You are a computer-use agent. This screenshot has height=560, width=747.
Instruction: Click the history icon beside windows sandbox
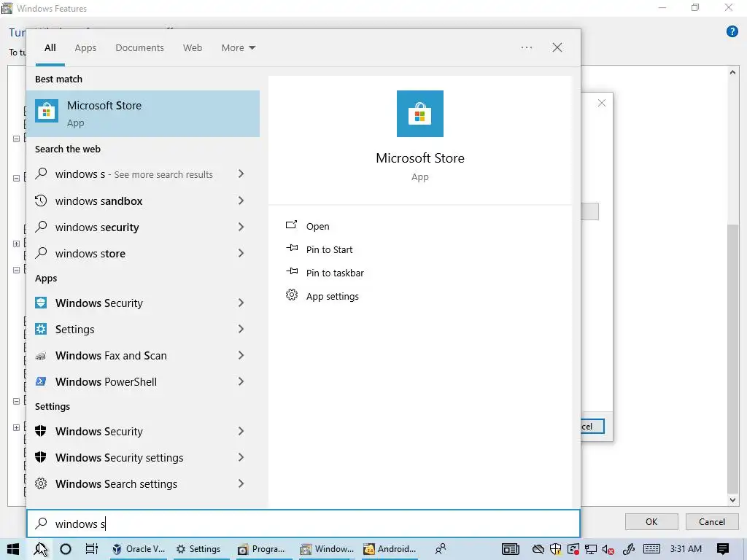pyautogui.click(x=41, y=201)
